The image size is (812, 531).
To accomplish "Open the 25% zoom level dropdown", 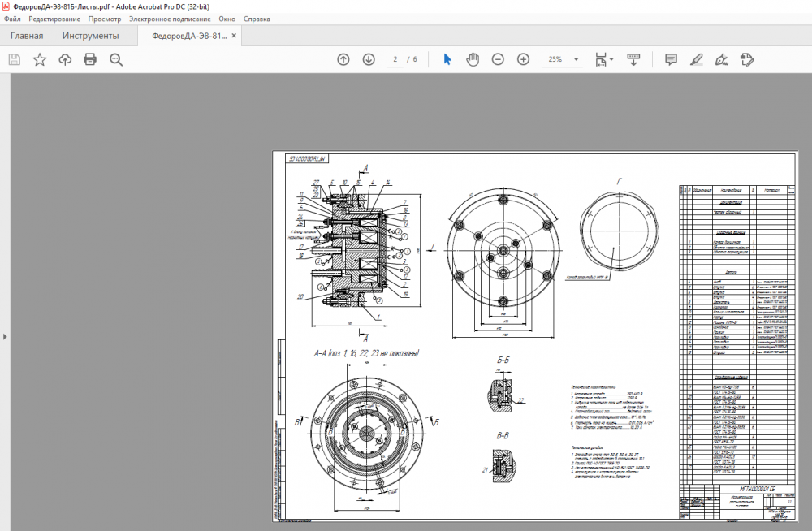I will click(x=577, y=59).
